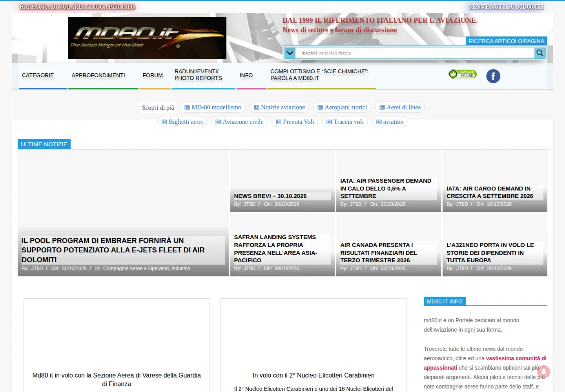Open the Biglietti aerei tag
The height and width of the screenshot is (392, 565).
[182, 122]
